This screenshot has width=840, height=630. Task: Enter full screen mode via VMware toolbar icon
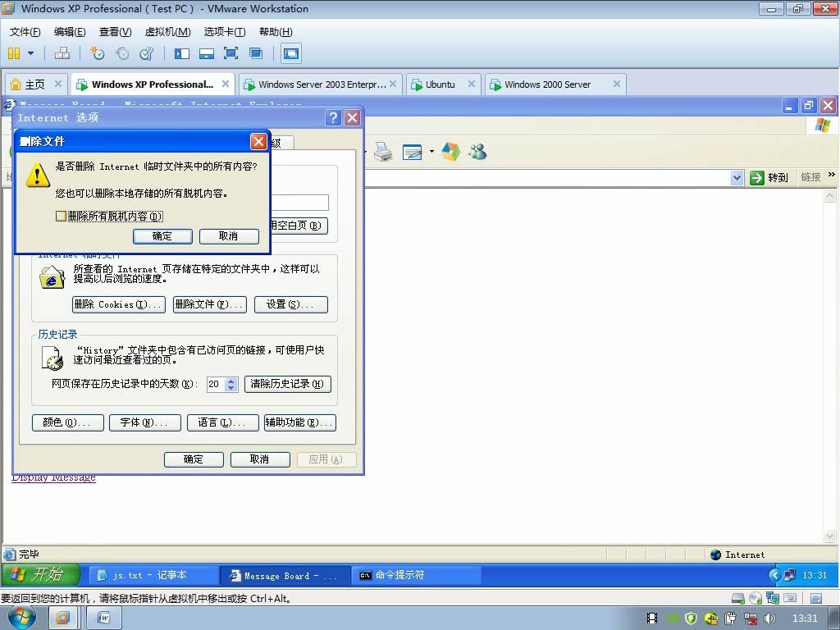click(231, 53)
